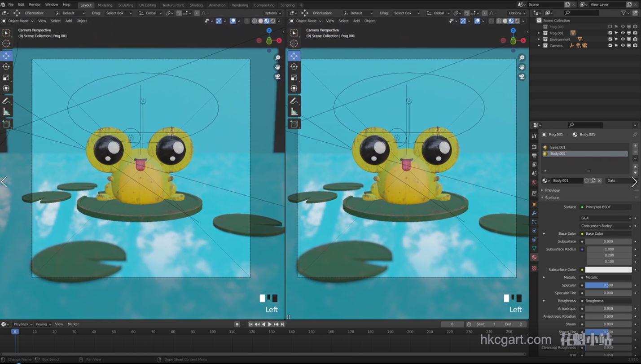Select the Transform tool in left viewport

[x=6, y=88]
